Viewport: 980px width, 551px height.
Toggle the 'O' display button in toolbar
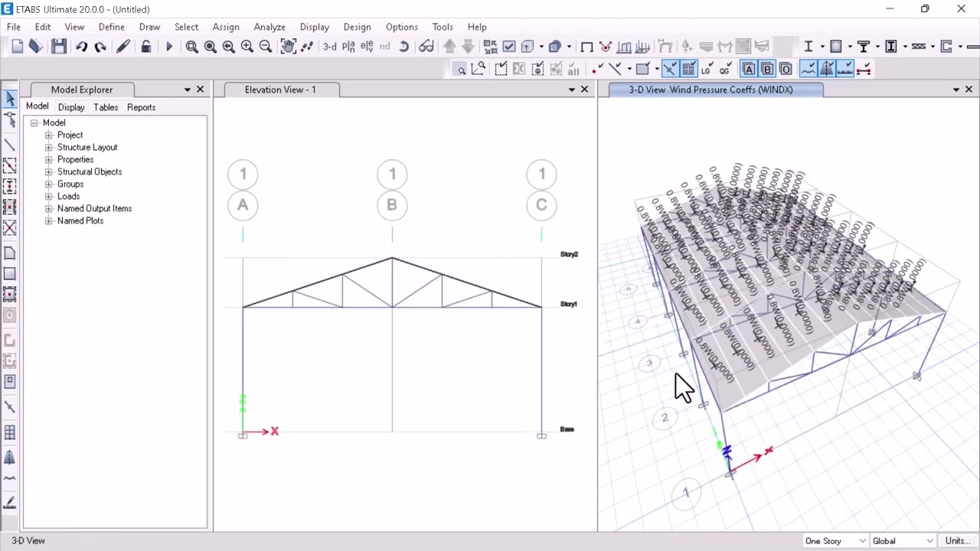[786, 70]
